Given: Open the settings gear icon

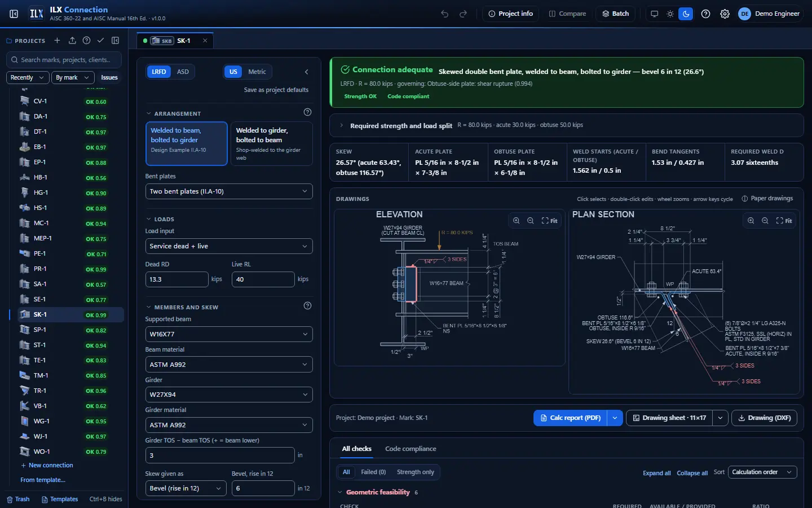Looking at the screenshot, I should coord(725,14).
